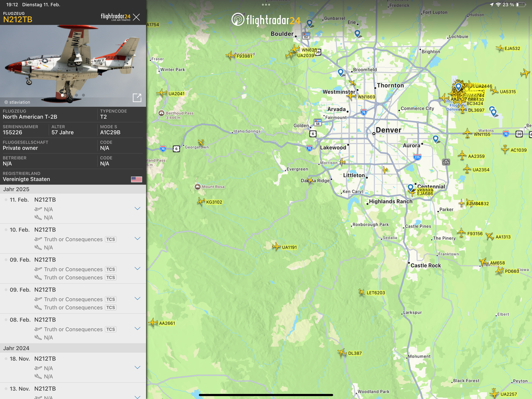The image size is (532, 399).
Task: Close the N212TB aircraft panel
Action: click(x=136, y=17)
